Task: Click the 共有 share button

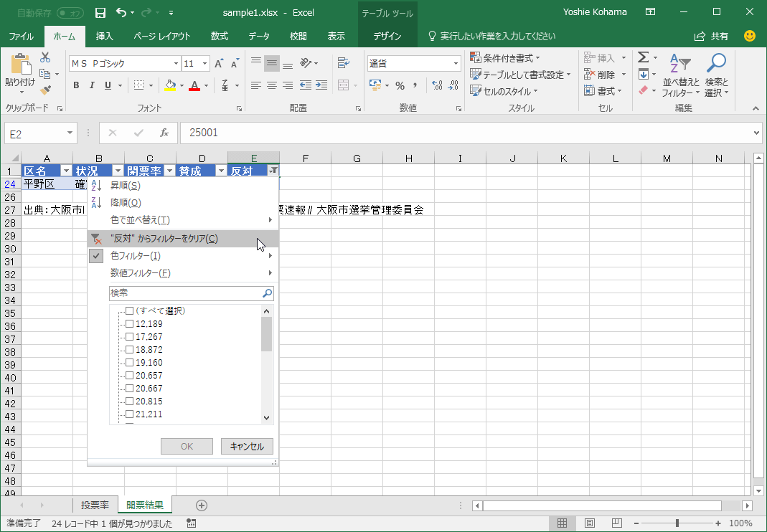Action: coord(712,36)
